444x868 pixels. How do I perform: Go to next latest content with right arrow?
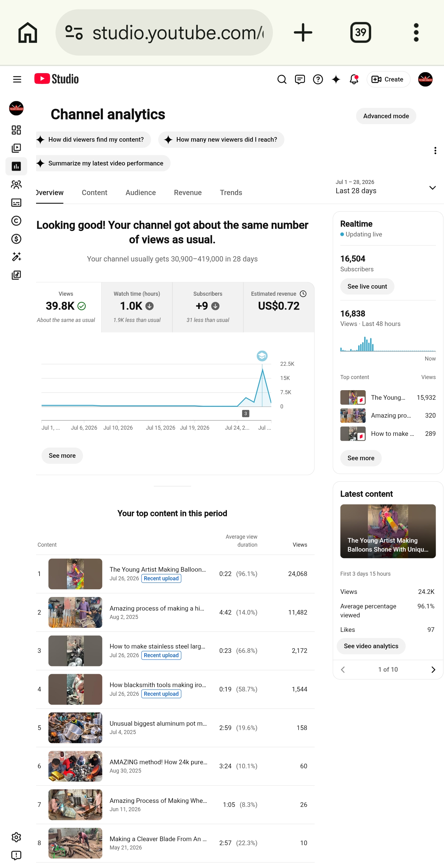(433, 670)
